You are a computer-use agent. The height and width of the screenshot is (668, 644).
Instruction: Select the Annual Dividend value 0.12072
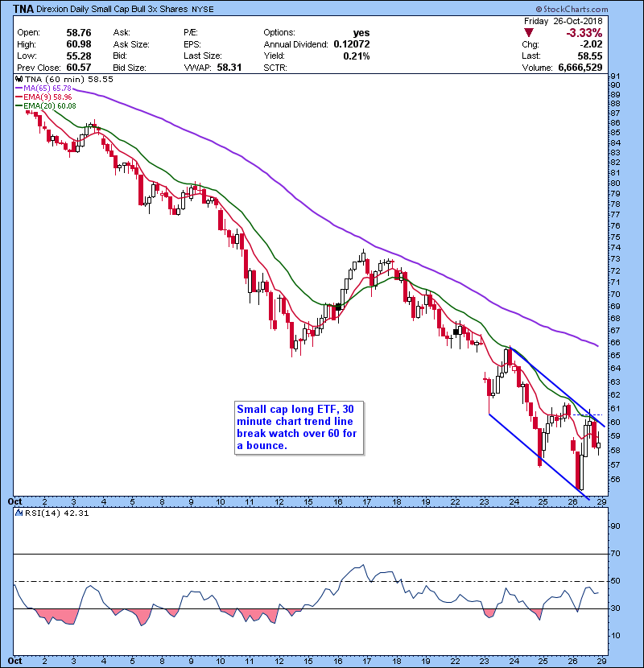(x=352, y=44)
